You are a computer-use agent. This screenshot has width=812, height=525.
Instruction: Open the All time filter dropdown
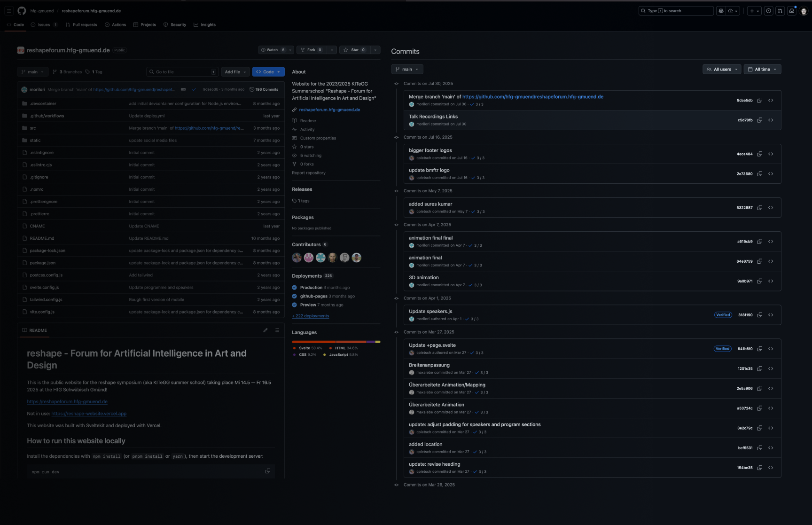[x=762, y=69]
